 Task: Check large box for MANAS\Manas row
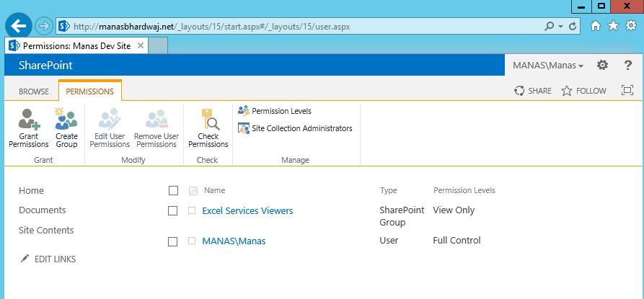click(x=173, y=241)
